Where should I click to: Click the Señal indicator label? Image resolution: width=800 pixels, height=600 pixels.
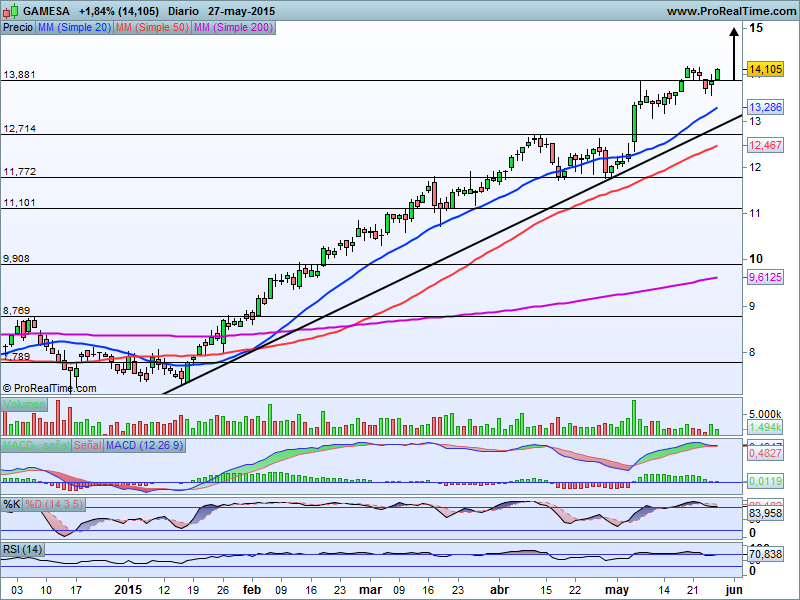[88, 445]
